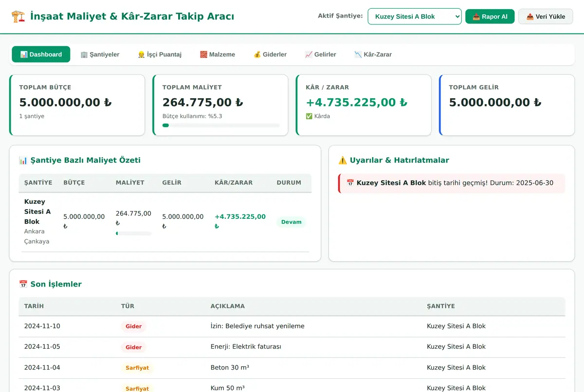Screen dimensions: 584x392
Task: Click the 2024-11-10 date cell
Action: click(42, 326)
